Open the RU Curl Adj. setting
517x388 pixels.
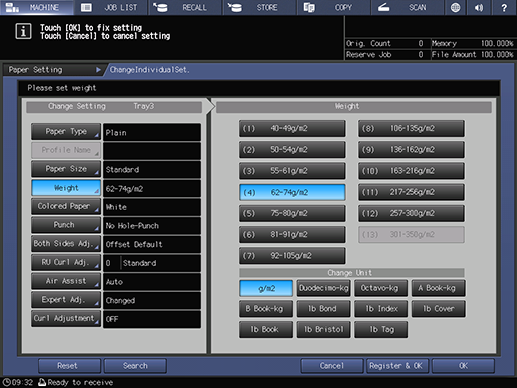[x=66, y=262]
